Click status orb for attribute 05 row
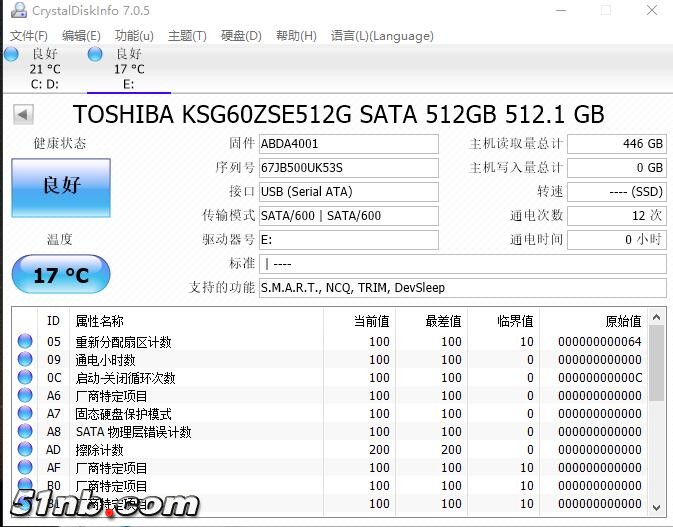The height and width of the screenshot is (527, 673). [25, 342]
